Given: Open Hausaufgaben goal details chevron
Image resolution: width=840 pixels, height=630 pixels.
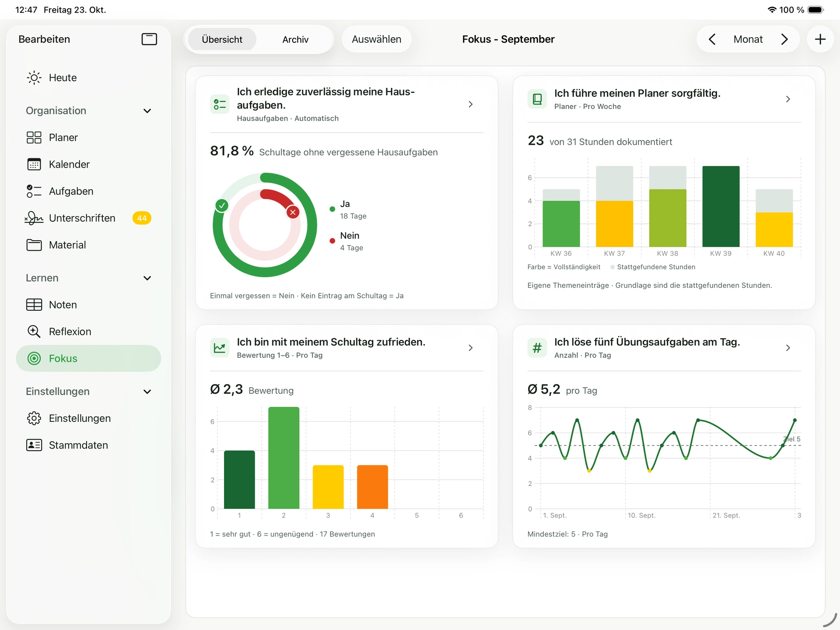Looking at the screenshot, I should coord(471,104).
